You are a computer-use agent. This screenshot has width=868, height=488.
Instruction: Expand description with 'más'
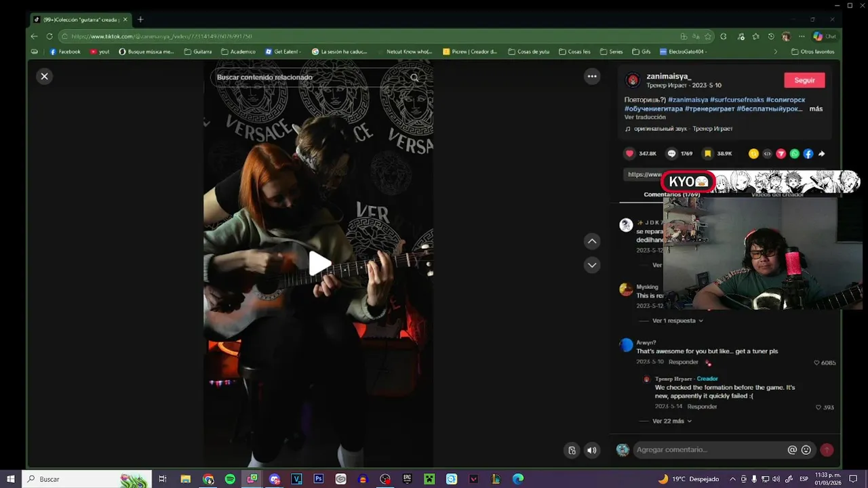pyautogui.click(x=816, y=108)
